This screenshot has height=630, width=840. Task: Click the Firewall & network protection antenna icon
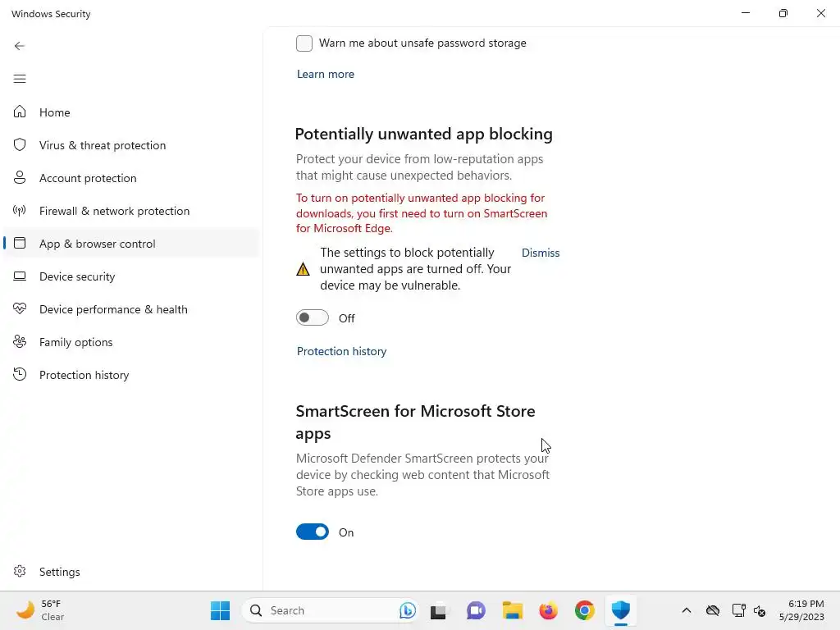20,211
